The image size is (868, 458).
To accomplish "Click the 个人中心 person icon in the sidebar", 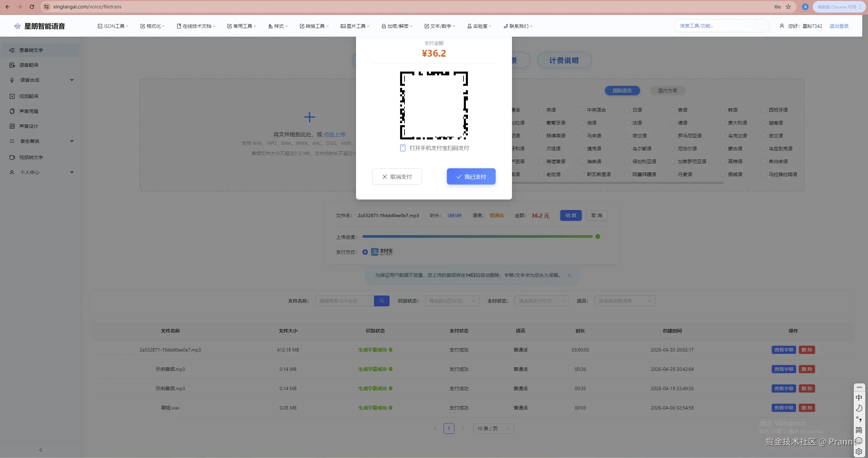I will (x=12, y=172).
